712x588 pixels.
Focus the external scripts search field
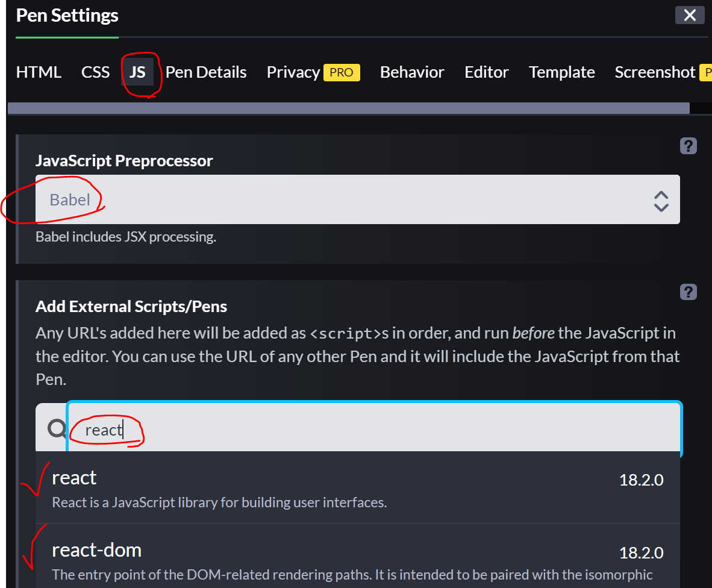374,429
